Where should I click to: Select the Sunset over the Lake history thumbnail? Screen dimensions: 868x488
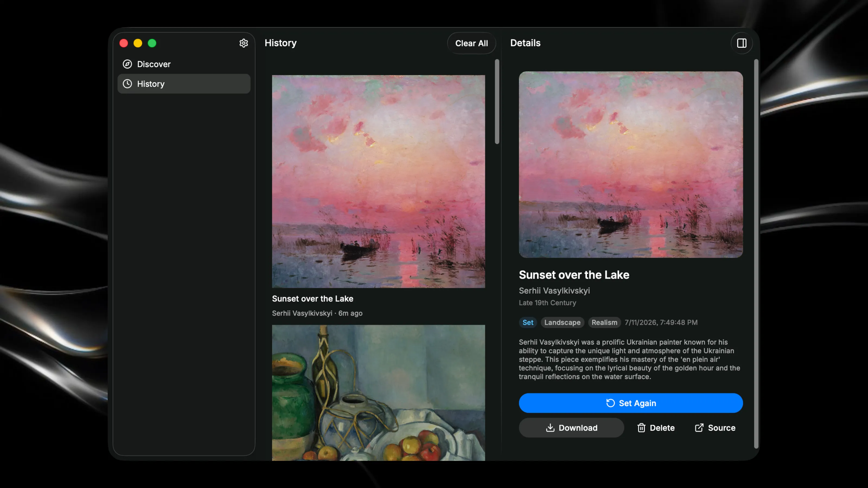click(x=378, y=181)
